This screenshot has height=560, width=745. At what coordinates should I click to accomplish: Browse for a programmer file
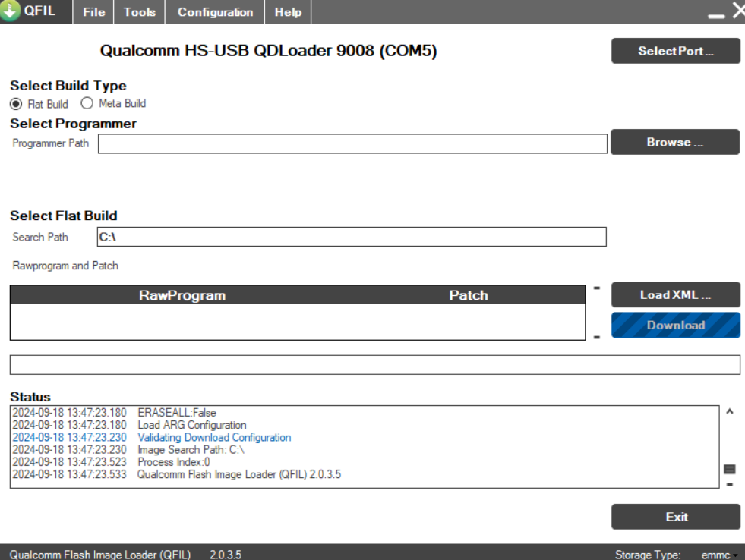coord(674,142)
